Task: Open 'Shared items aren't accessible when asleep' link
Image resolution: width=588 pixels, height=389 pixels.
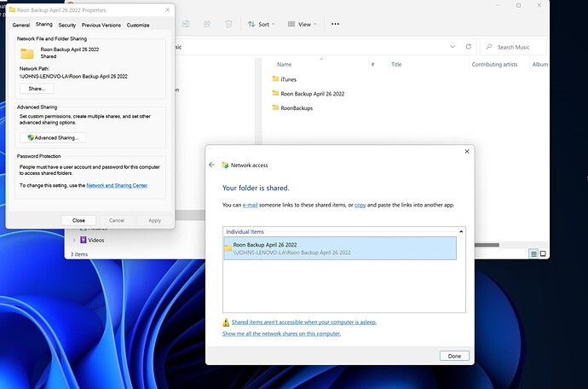Action: tap(304, 322)
